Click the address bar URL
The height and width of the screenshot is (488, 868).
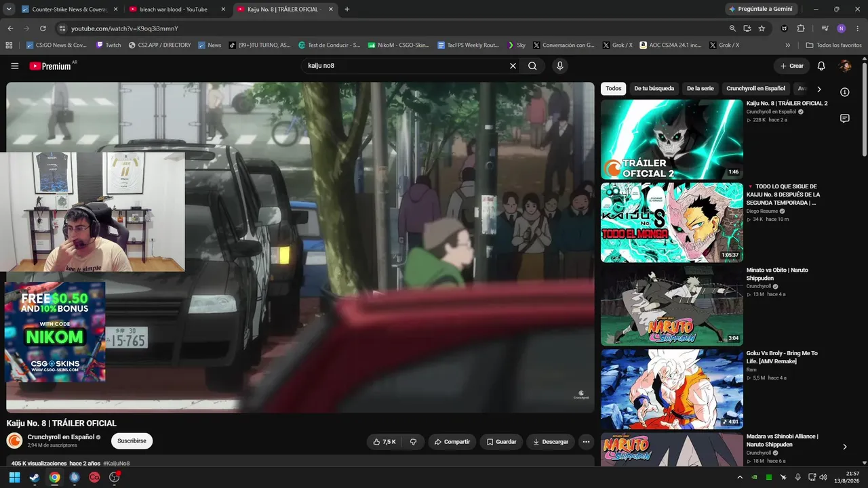click(x=125, y=28)
